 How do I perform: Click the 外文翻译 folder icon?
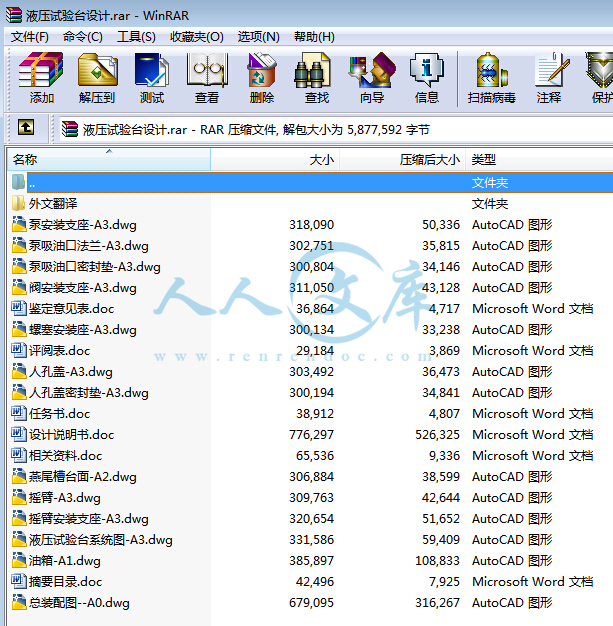pyautogui.click(x=18, y=203)
